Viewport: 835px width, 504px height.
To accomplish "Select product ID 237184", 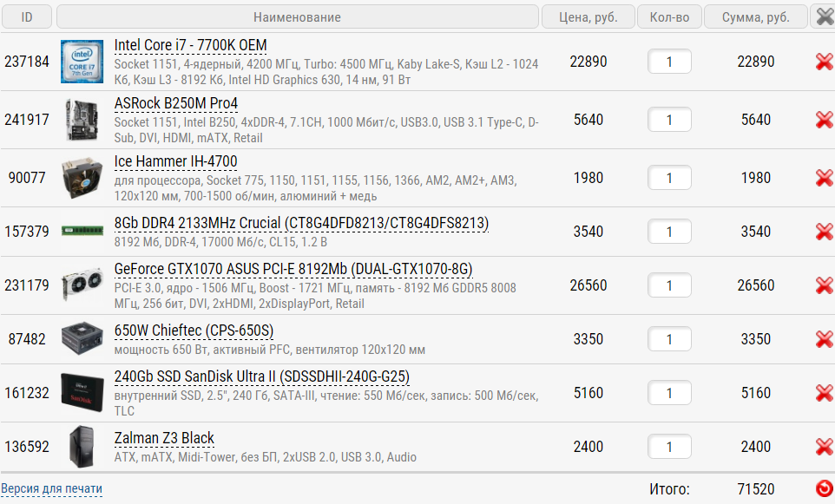I will [27, 62].
